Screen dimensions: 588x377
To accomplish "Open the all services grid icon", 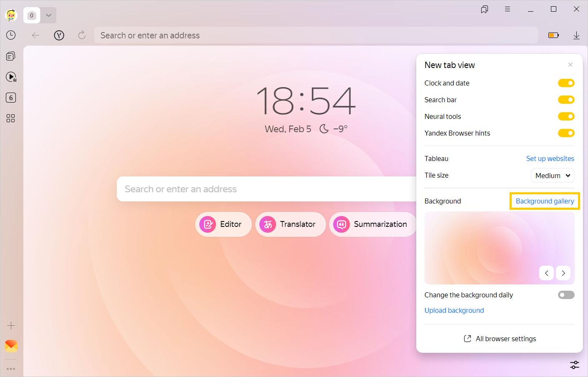I will [11, 118].
